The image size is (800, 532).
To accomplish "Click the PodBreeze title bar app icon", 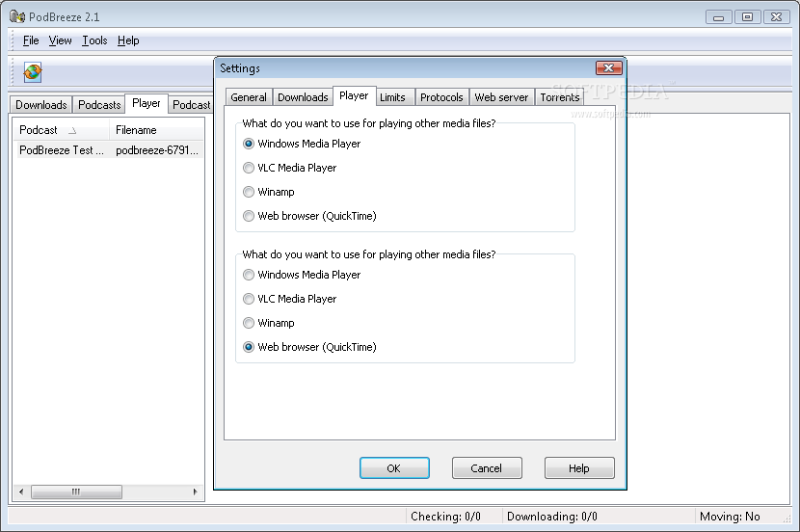I will click(17, 16).
